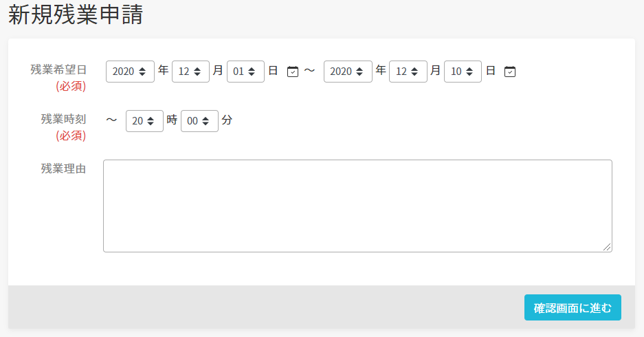Click inside the 残業理由 text area
644x337 pixels.
tap(357, 206)
